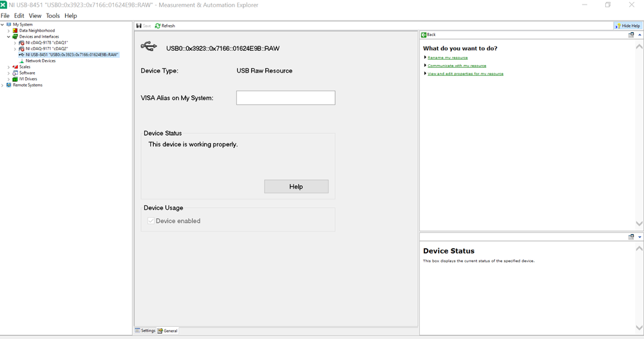Click the top help pane's scroll down arrow
This screenshot has height=339, width=644.
click(639, 224)
